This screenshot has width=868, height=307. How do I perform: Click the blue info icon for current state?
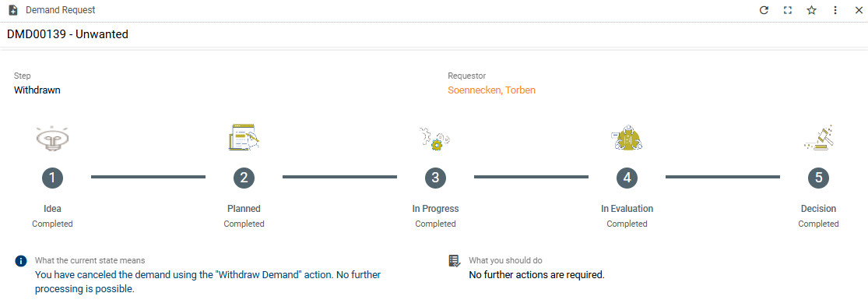[x=21, y=261]
